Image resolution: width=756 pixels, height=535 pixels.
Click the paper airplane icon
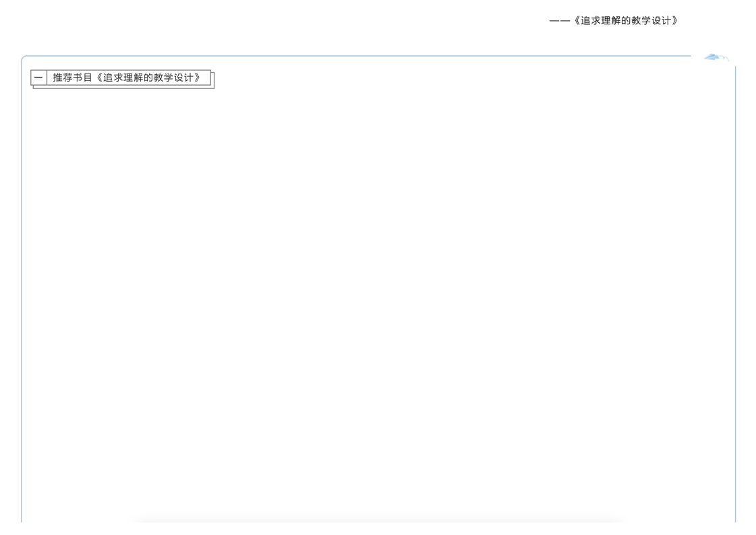coord(716,57)
